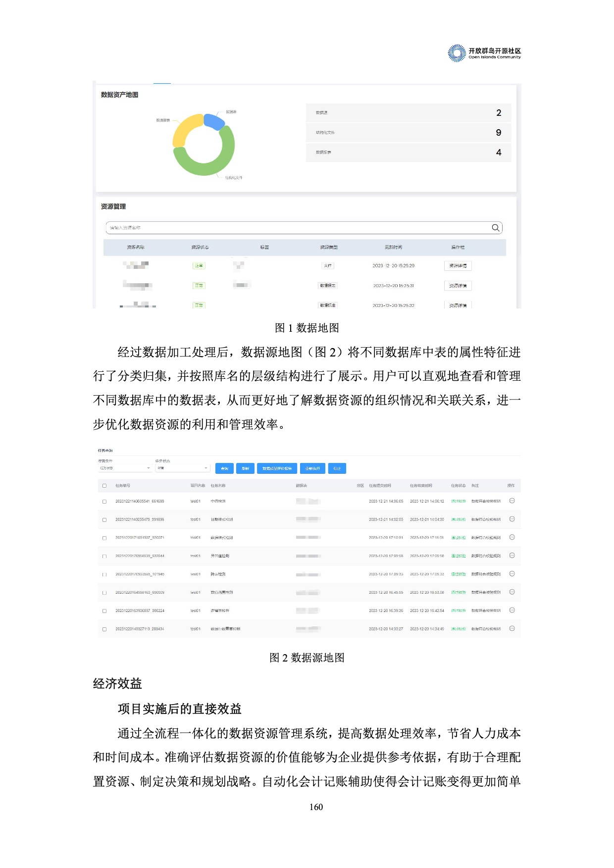The height and width of the screenshot is (868, 614).
Task: Click the Open Islands Community logo
Action: point(484,53)
